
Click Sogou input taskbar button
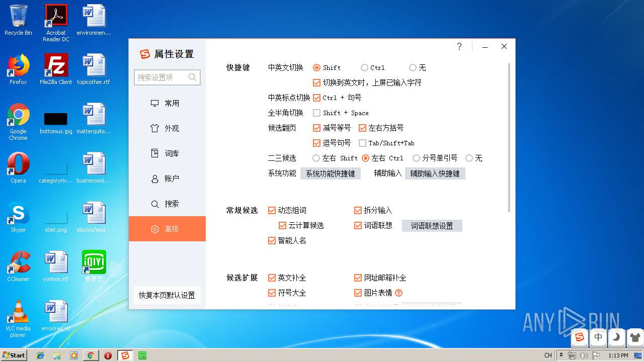click(125, 355)
